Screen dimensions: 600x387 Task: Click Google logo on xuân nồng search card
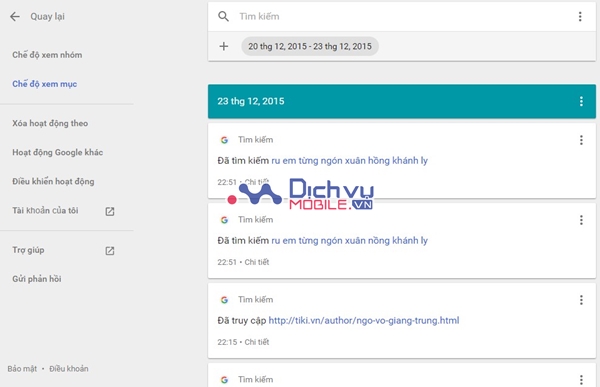[224, 220]
